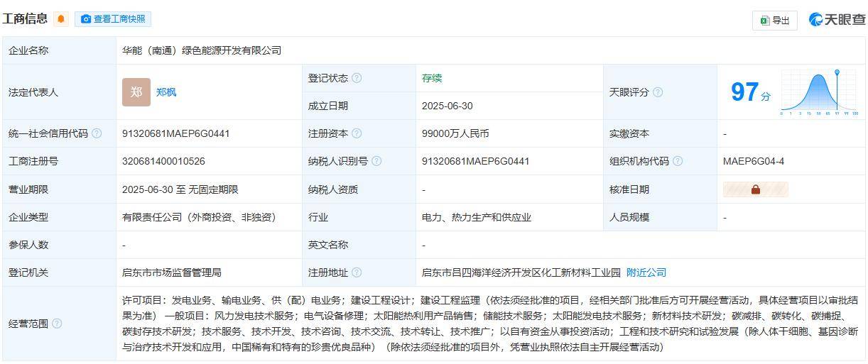Viewport: 868px width, 364px height.
Task: Click help icon beside 经营范围
Action: click(57, 324)
